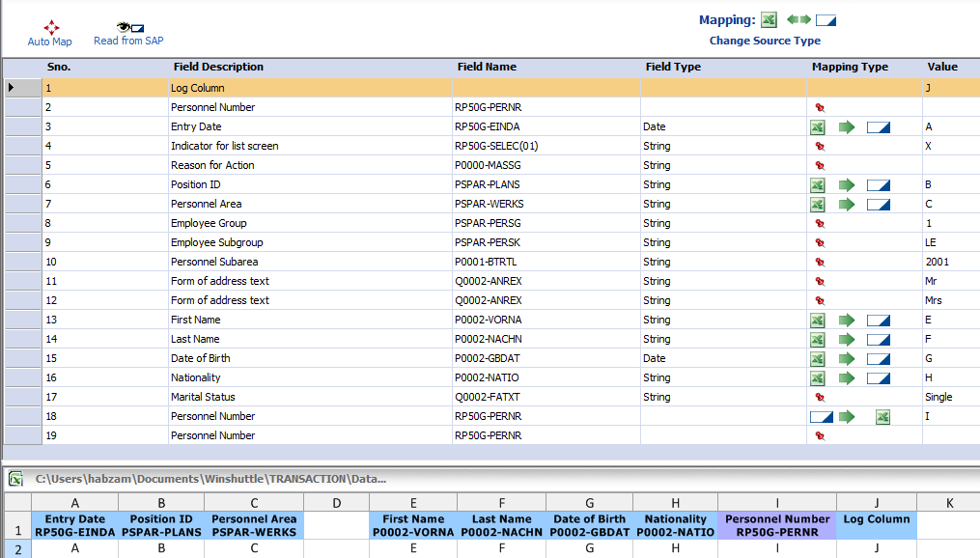Screen dimensions: 980x558
Task: Click the Auto Map icon
Action: 50,28
